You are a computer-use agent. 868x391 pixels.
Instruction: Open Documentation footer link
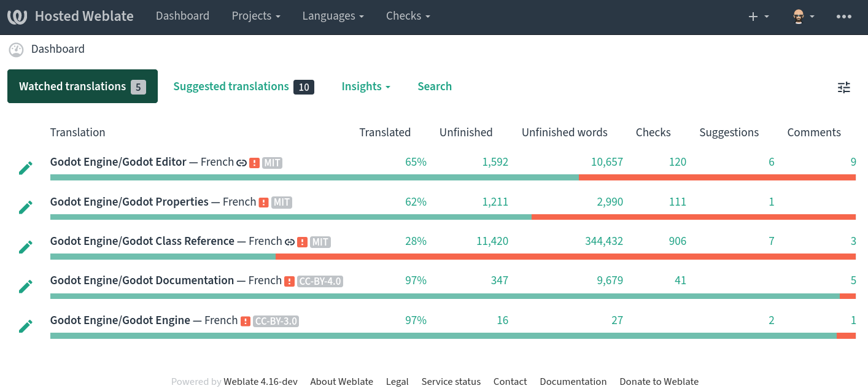[x=573, y=382]
